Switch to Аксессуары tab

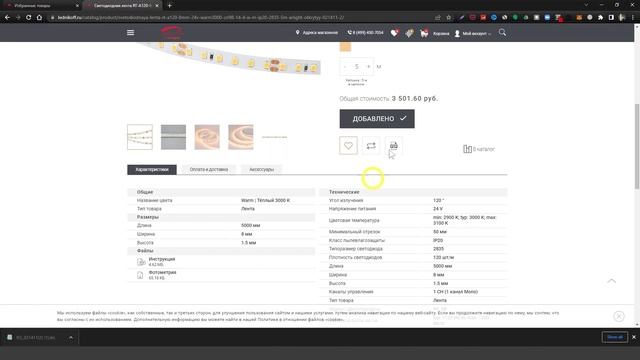click(261, 169)
